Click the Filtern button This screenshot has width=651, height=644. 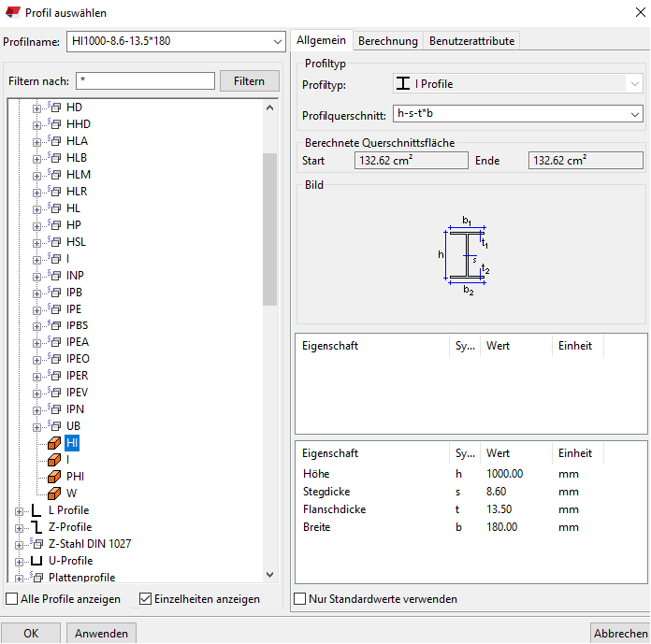coord(249,81)
